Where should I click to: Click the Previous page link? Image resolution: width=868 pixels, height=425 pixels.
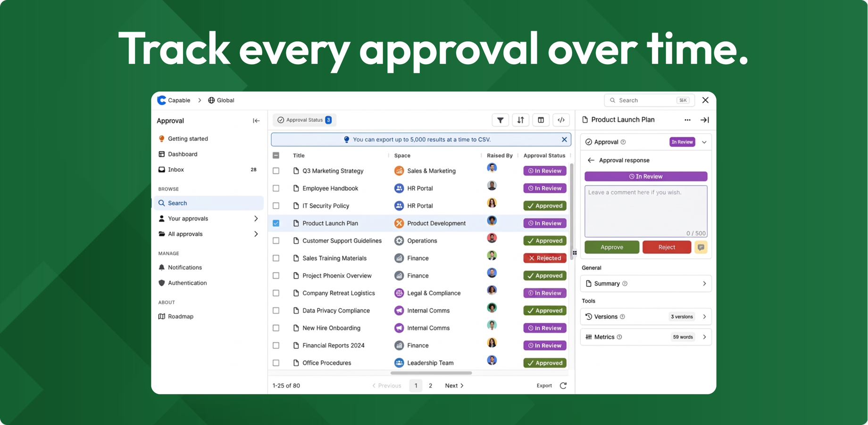tap(387, 386)
